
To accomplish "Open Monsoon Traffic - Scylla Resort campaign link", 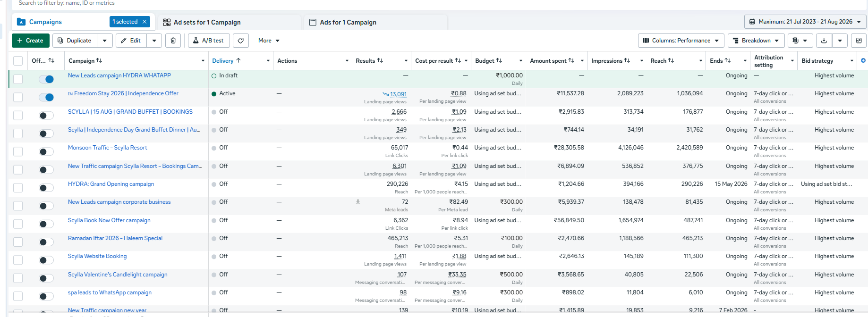I will (108, 148).
